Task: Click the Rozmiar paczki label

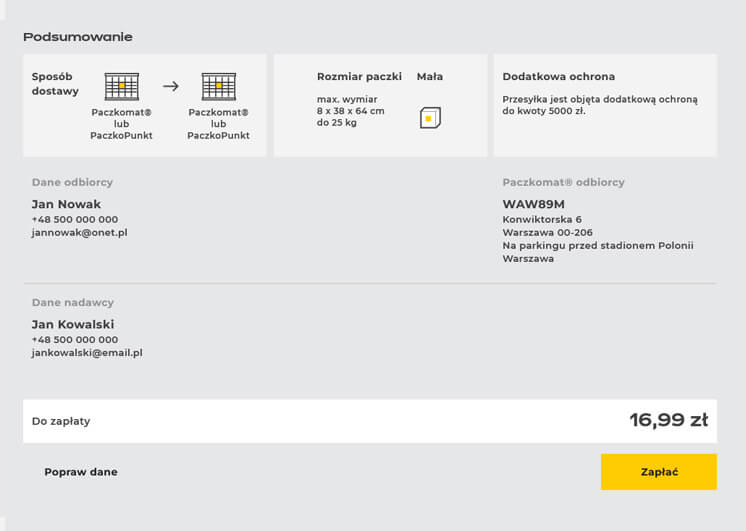Action: (359, 77)
